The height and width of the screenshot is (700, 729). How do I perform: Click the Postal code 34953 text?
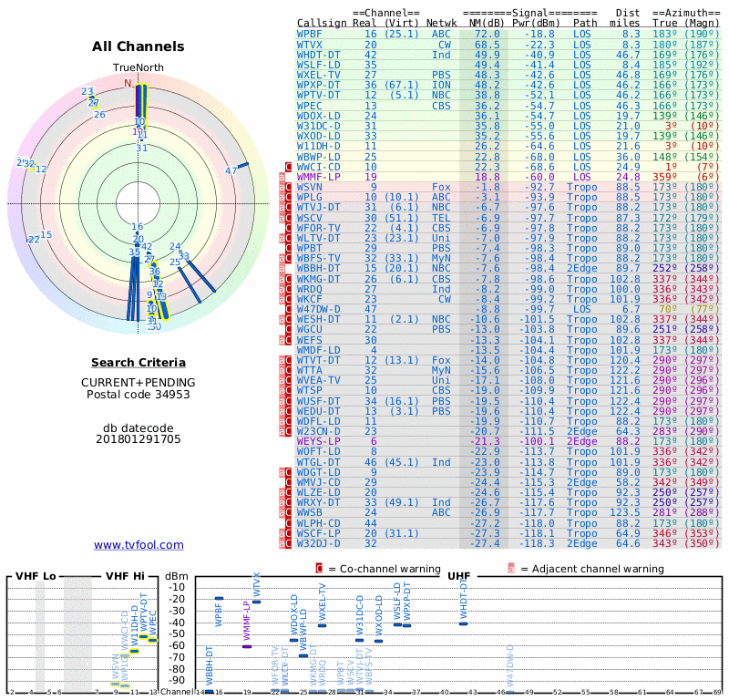[139, 395]
